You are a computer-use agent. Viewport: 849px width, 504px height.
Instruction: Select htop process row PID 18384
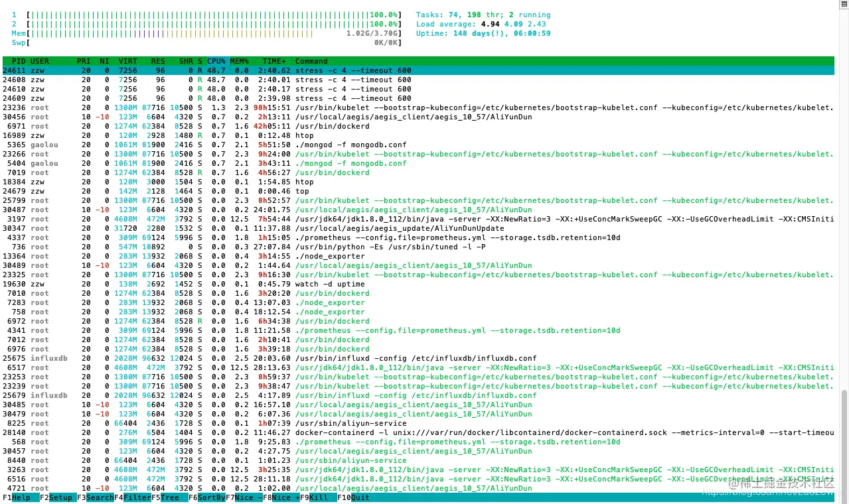(418, 182)
